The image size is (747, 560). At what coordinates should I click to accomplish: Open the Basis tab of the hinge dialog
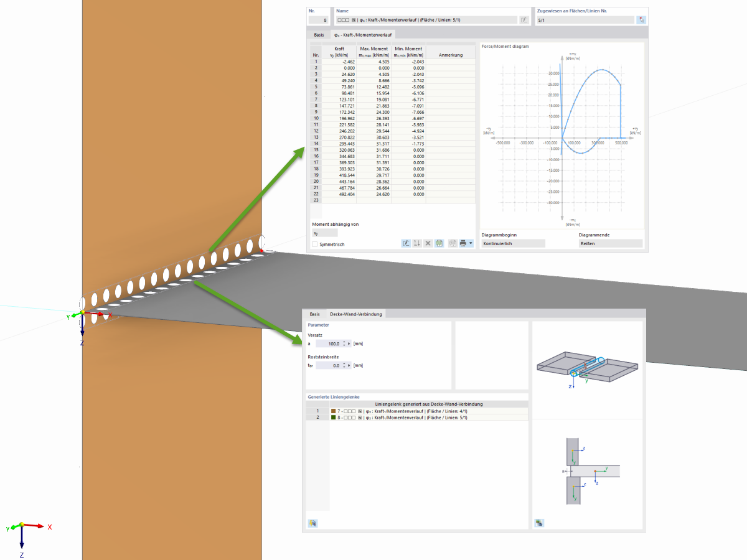[319, 35]
